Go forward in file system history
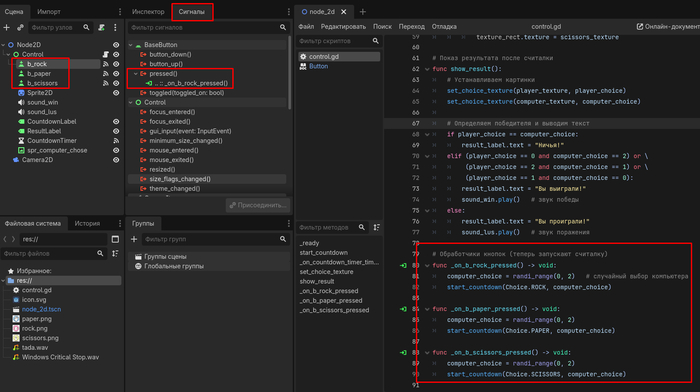The height and width of the screenshot is (392, 700). click(13, 239)
